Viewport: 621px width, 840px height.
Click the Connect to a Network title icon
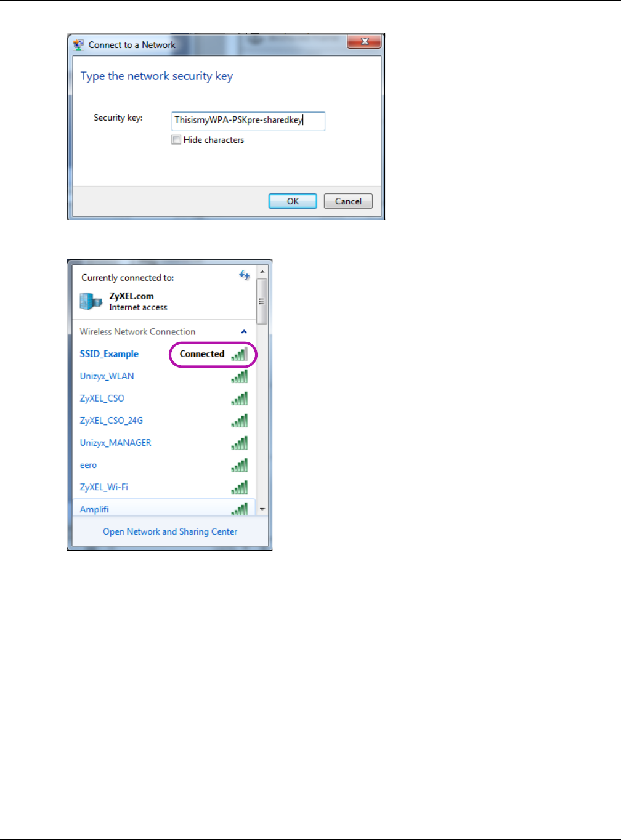point(78,45)
